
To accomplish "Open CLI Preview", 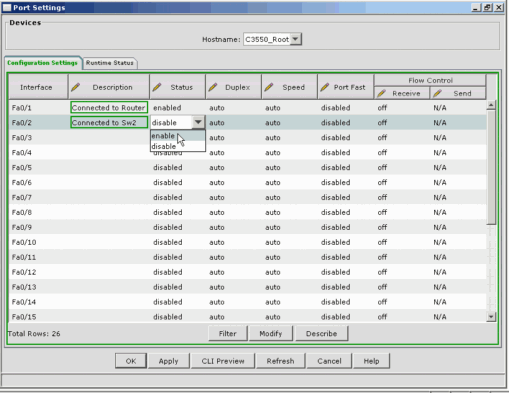I will (223, 361).
